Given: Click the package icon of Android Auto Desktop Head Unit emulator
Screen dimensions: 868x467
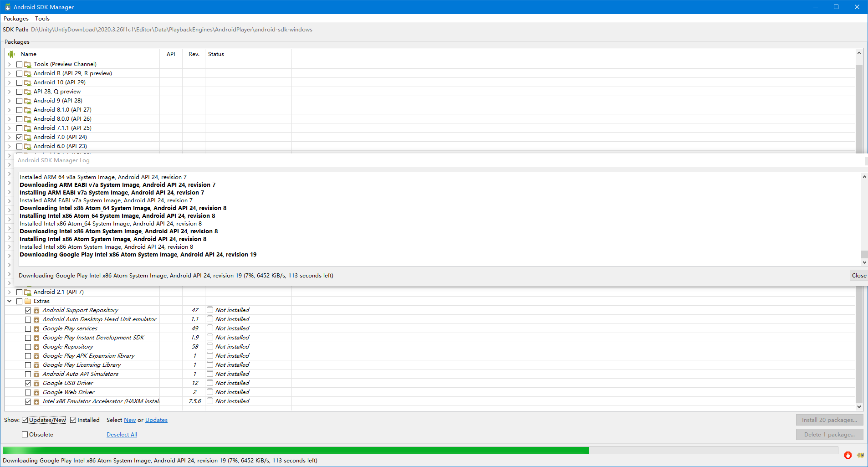Looking at the screenshot, I should tap(36, 320).
